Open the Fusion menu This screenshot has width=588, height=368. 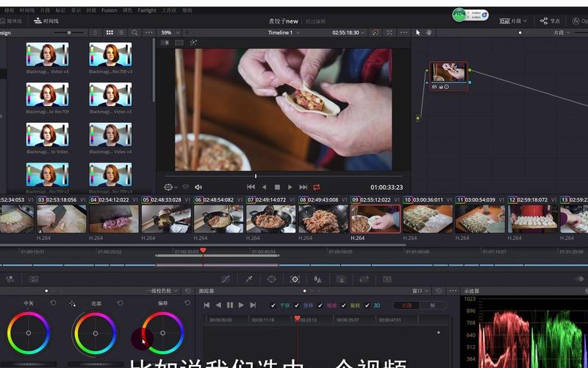(x=109, y=10)
